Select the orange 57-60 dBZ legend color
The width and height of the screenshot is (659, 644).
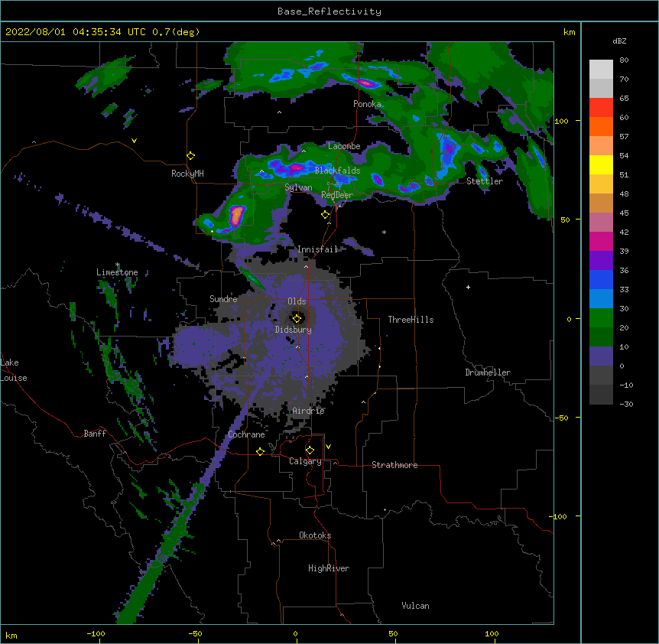[601, 126]
